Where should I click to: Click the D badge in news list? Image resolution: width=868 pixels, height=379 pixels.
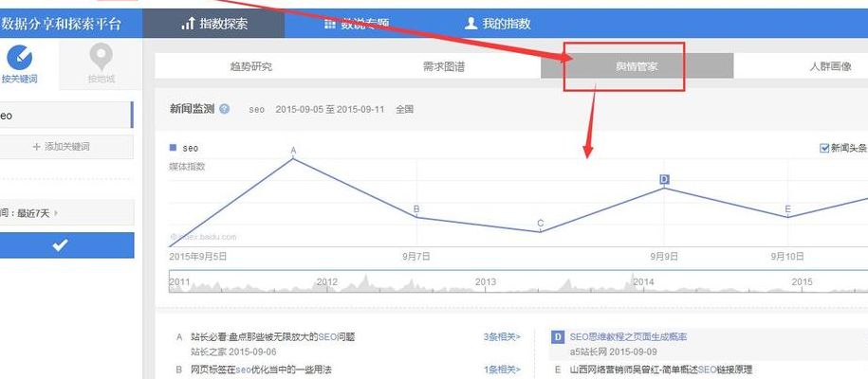(x=558, y=336)
